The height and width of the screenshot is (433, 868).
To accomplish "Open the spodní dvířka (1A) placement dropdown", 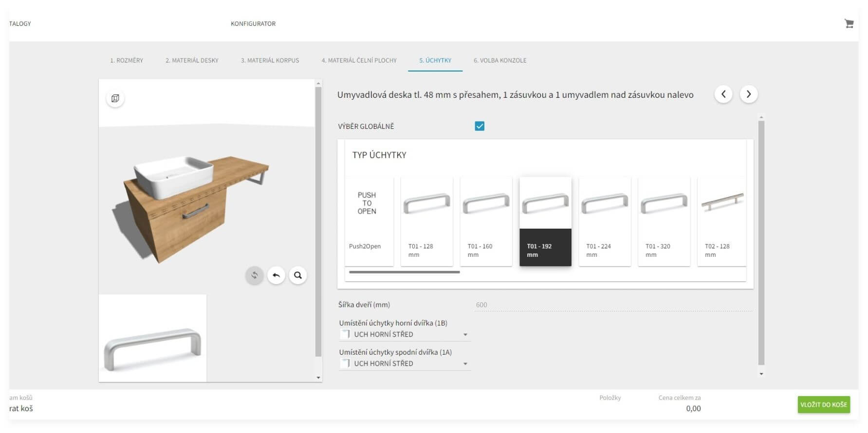I will click(x=405, y=364).
